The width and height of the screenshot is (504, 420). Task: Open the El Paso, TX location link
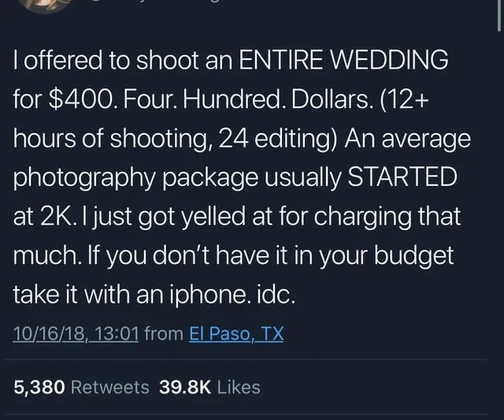coord(236,333)
